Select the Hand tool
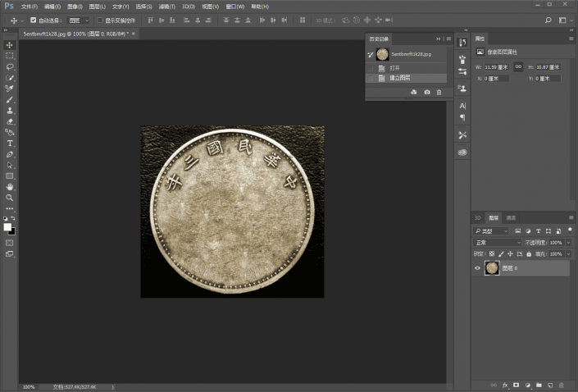The image size is (578, 392). (x=10, y=187)
